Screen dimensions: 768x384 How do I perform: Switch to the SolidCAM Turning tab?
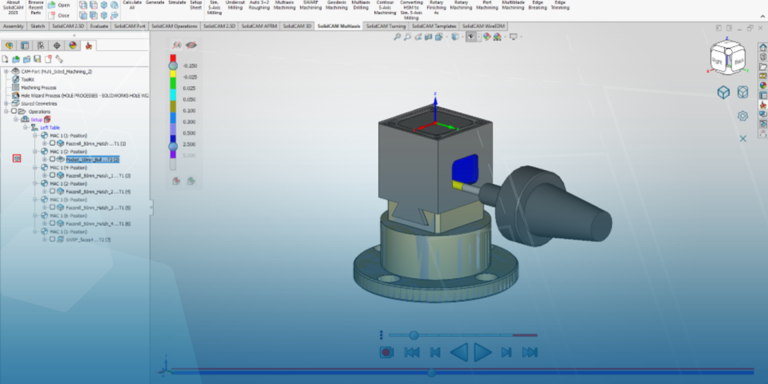tap(386, 26)
